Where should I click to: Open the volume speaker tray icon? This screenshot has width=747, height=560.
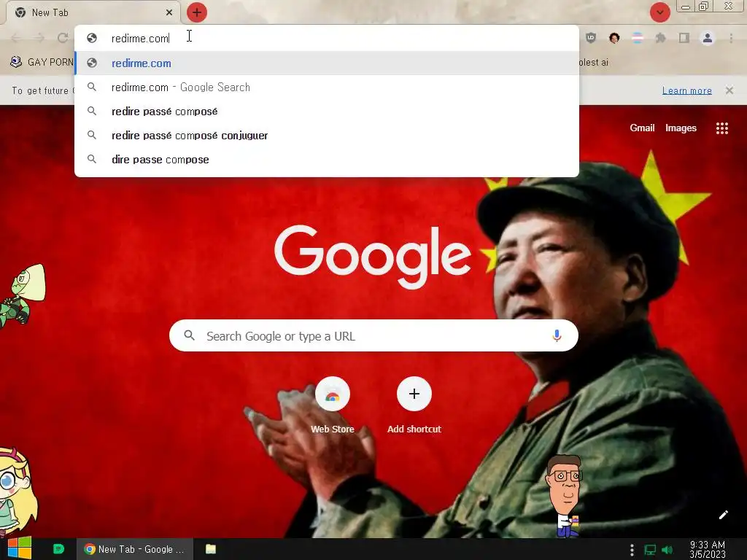pyautogui.click(x=667, y=550)
